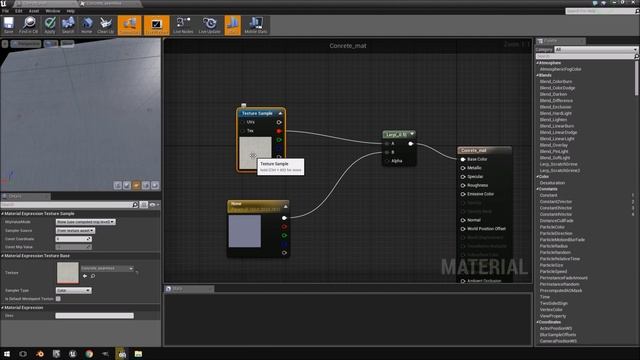Toggle the Stats toolbar button
Viewport: 640px width, 360px height.
click(233, 25)
